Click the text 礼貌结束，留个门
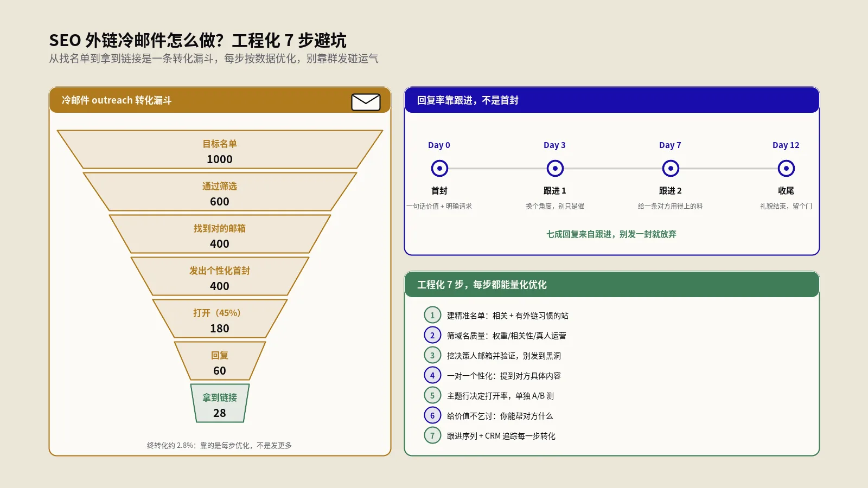868x488 pixels. (786, 206)
